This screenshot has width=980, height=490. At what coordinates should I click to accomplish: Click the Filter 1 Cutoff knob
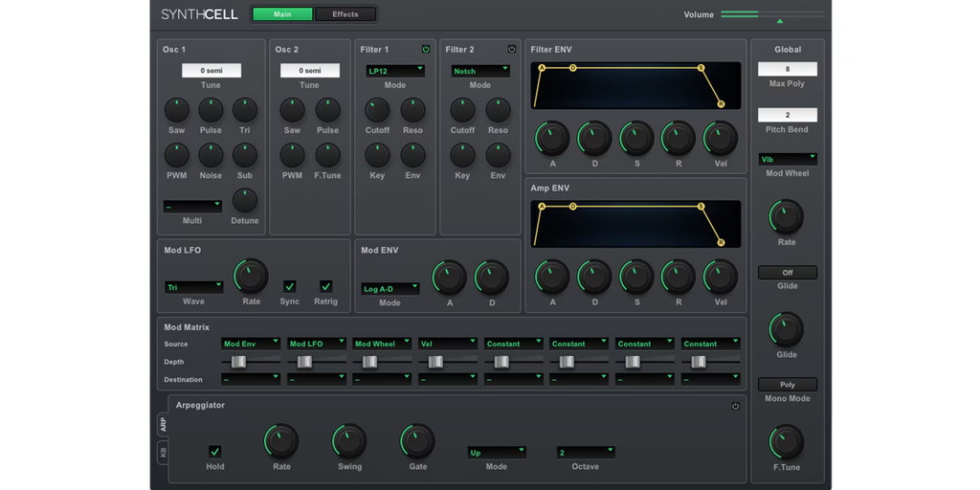[377, 110]
